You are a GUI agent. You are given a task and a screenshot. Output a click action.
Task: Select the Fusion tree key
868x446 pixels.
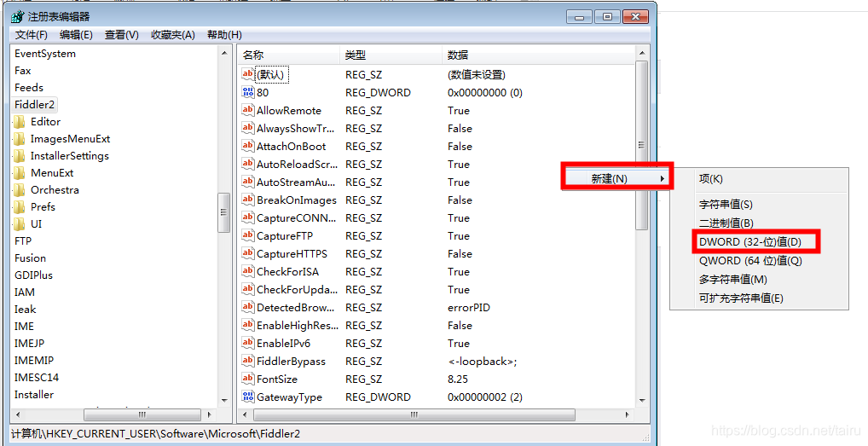pos(31,258)
